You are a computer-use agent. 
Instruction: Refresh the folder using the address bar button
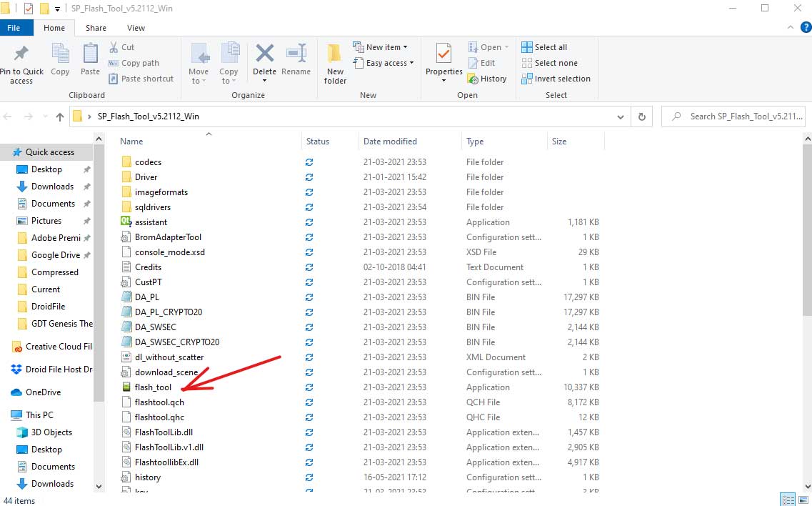641,116
